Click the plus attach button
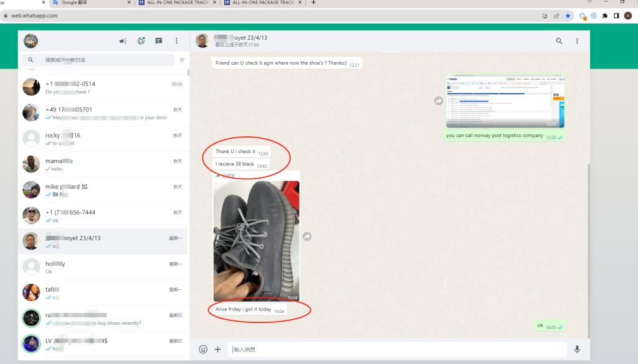The width and height of the screenshot is (638, 364). click(x=218, y=350)
